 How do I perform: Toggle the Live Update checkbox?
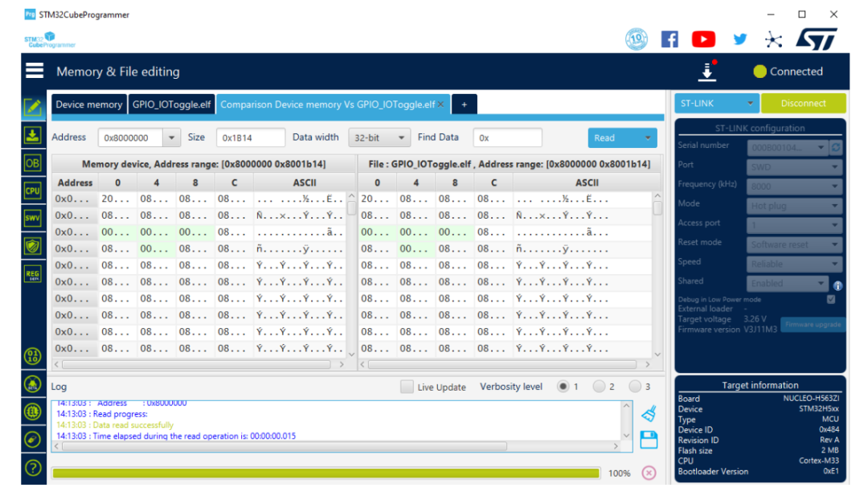(407, 387)
